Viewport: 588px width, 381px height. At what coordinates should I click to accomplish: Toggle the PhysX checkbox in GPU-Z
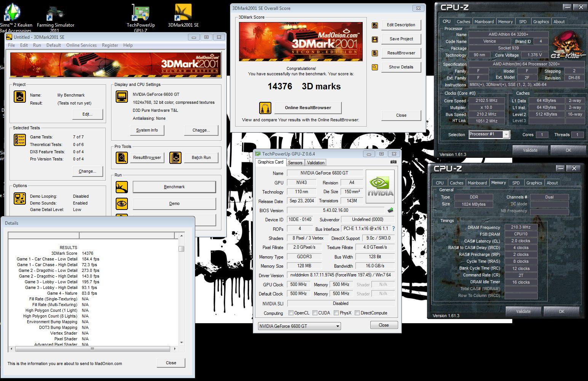[x=336, y=313]
